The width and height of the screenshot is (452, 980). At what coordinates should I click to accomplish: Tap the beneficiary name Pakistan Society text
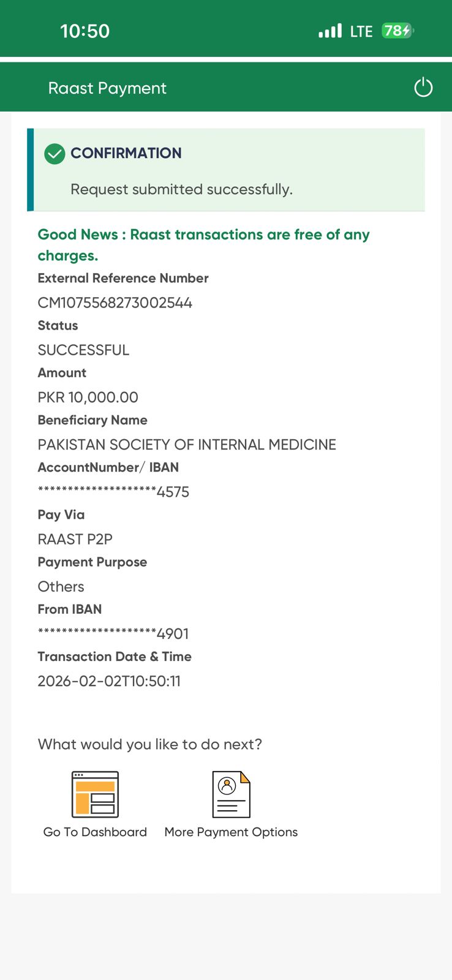pos(187,445)
